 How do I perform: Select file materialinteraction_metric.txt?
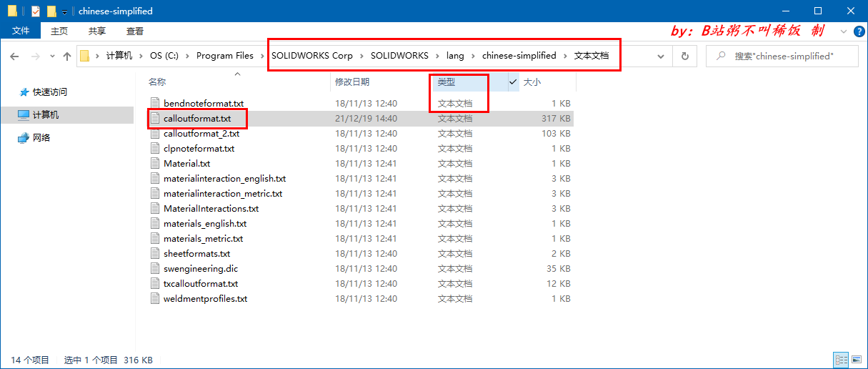click(223, 194)
